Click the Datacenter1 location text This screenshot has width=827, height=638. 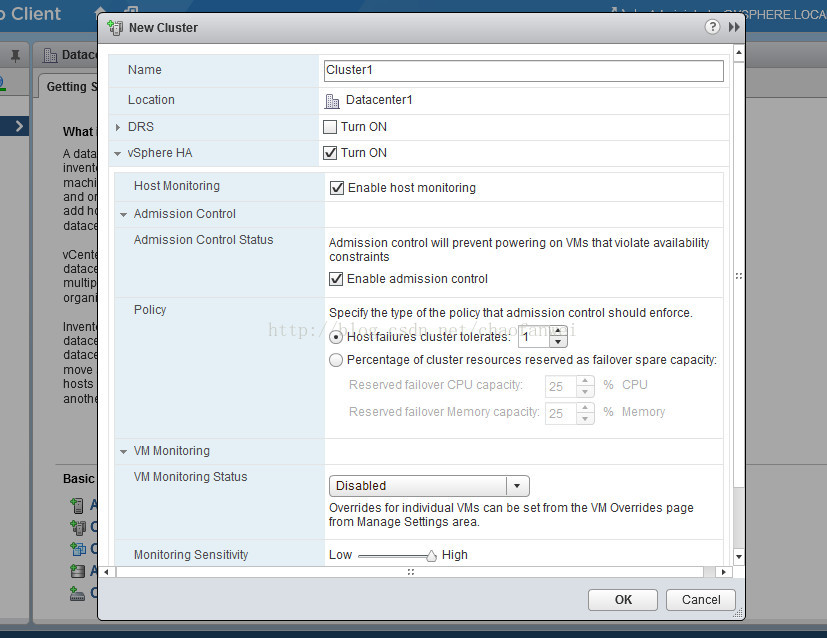click(x=379, y=100)
